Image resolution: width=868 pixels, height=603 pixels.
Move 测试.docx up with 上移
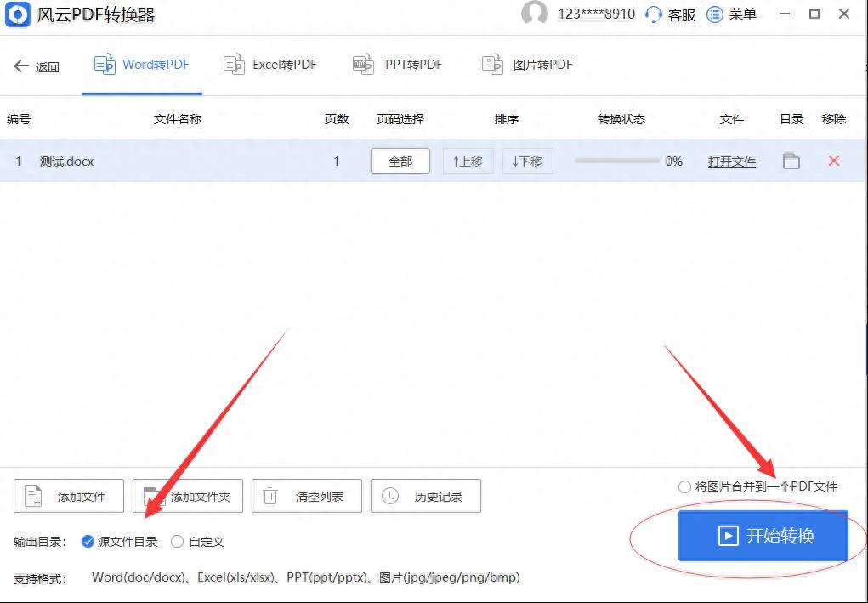pyautogui.click(x=468, y=161)
